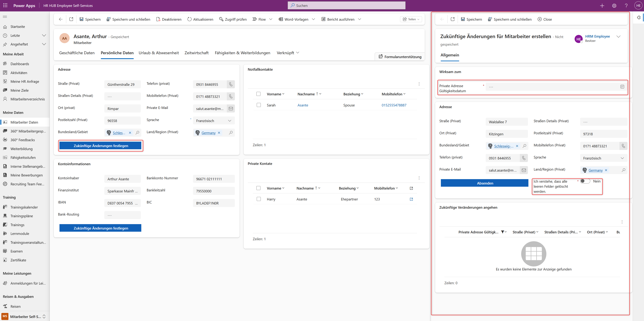The width and height of the screenshot is (644, 321).
Task: Check the Harry Asante row checkbox
Action: [259, 199]
